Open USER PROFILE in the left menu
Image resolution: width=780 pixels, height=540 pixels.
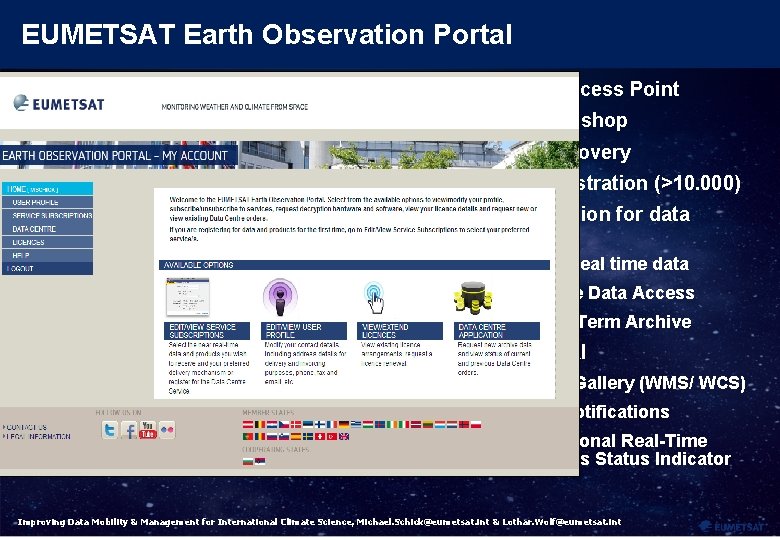47,202
